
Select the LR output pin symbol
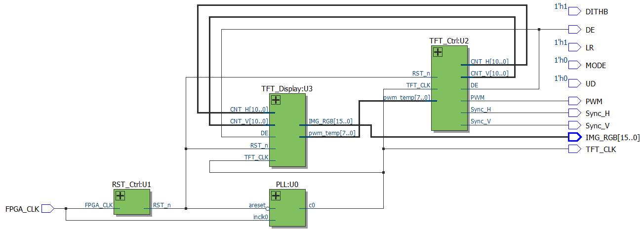click(574, 48)
